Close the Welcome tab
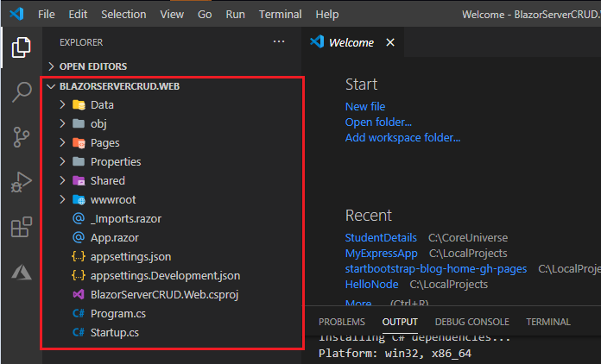Screen dimensions: 601x364 click(x=389, y=42)
